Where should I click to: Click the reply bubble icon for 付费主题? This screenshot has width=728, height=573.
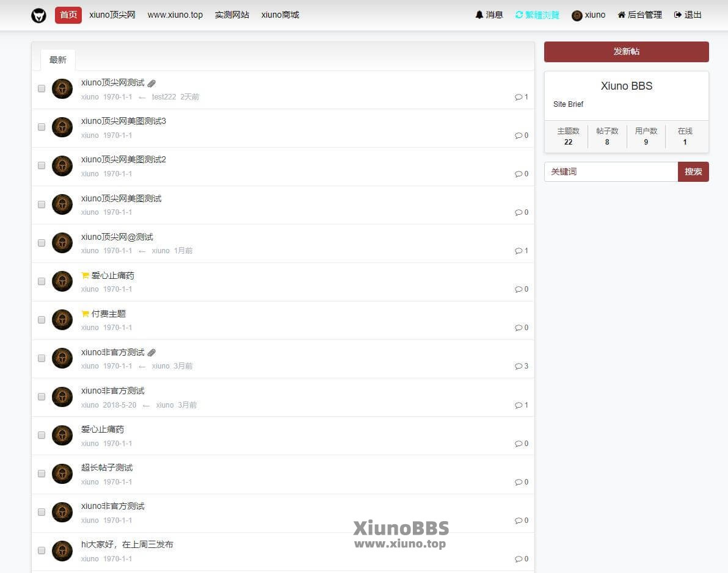tap(518, 328)
